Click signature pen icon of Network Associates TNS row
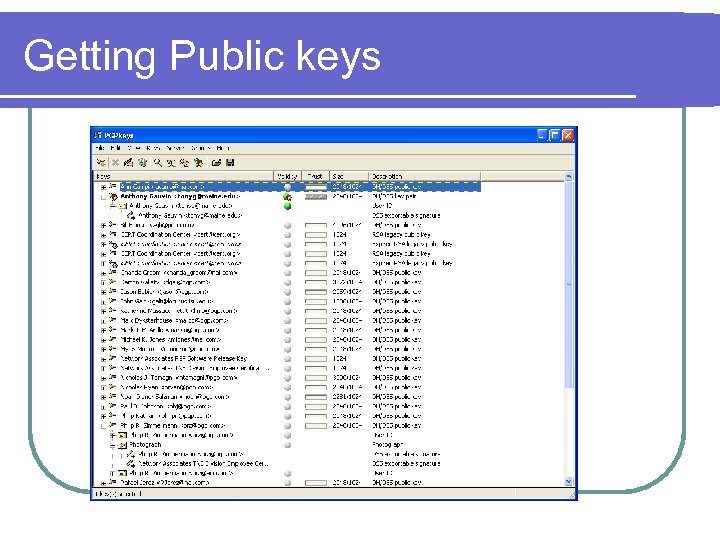720x540 pixels. 131,464
